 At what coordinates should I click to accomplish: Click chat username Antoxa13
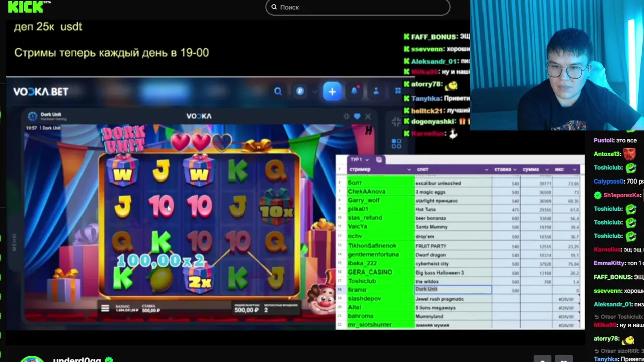pos(608,154)
